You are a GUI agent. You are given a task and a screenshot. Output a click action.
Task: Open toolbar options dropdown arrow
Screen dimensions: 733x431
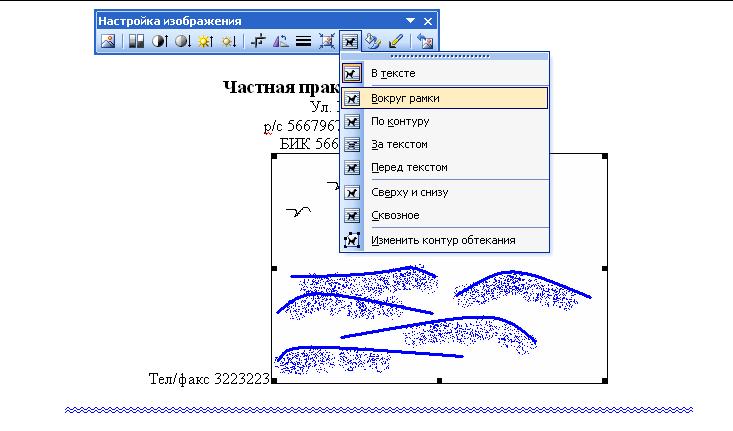pos(410,20)
